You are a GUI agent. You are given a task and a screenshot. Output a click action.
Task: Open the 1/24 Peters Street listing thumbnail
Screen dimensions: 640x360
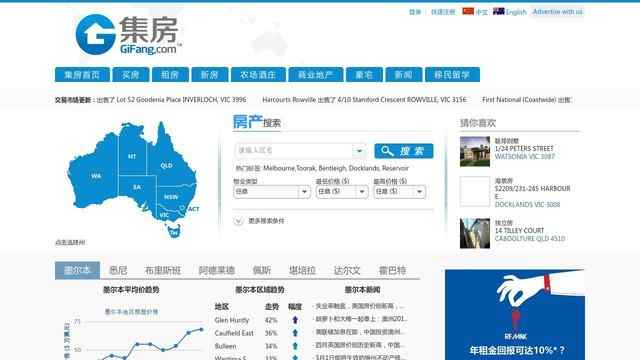[475, 151]
